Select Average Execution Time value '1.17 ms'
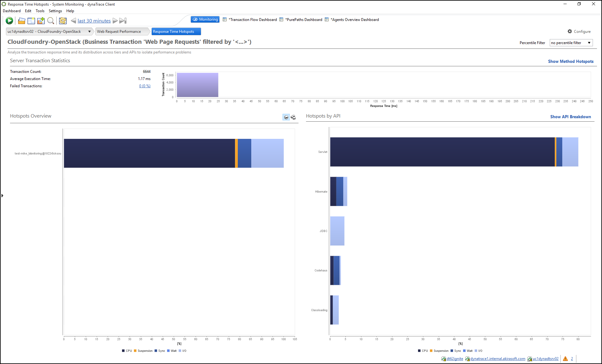Viewport: 602px width, 364px height. (x=144, y=79)
